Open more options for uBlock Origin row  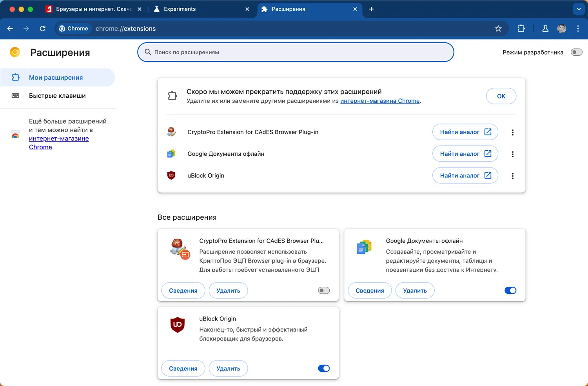[513, 176]
